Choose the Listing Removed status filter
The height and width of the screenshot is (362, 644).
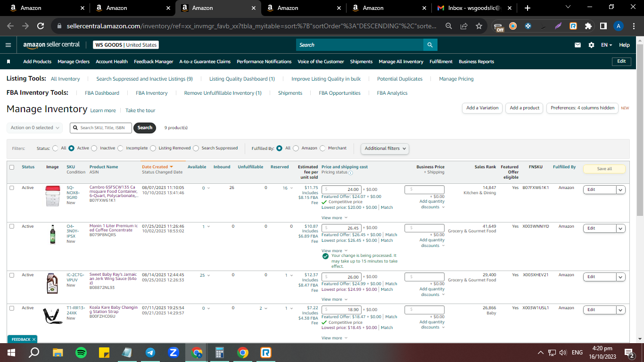153,148
